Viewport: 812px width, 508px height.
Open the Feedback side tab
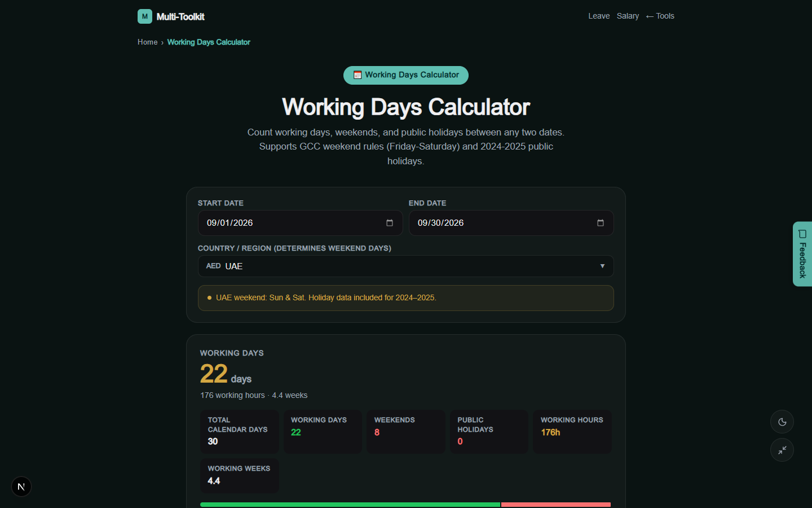click(x=802, y=254)
